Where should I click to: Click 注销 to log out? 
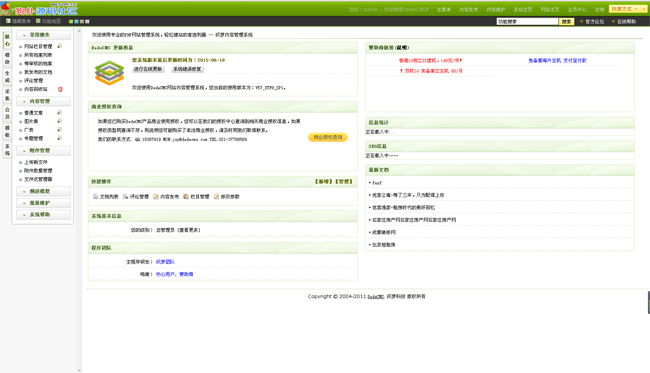pos(599,10)
